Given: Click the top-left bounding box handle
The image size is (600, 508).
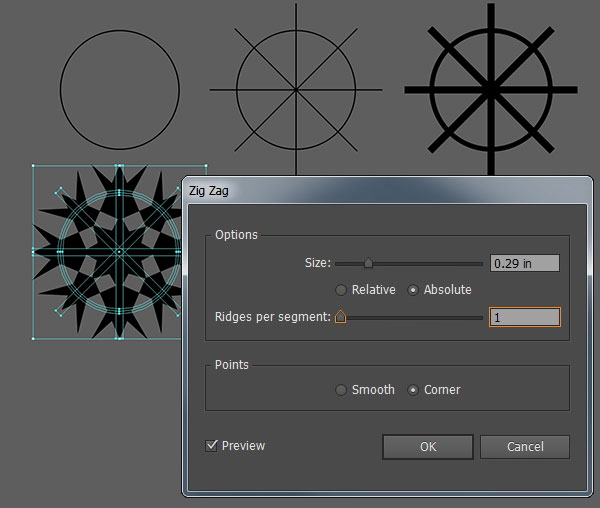Looking at the screenshot, I should click(33, 167).
